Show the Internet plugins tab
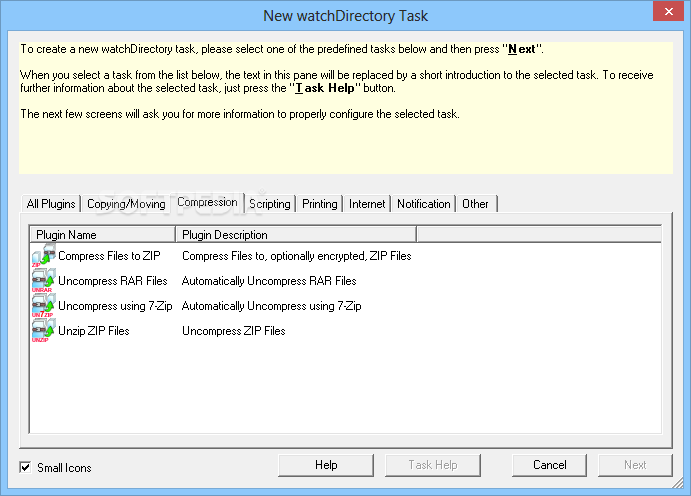This screenshot has height=496, width=691. point(367,204)
